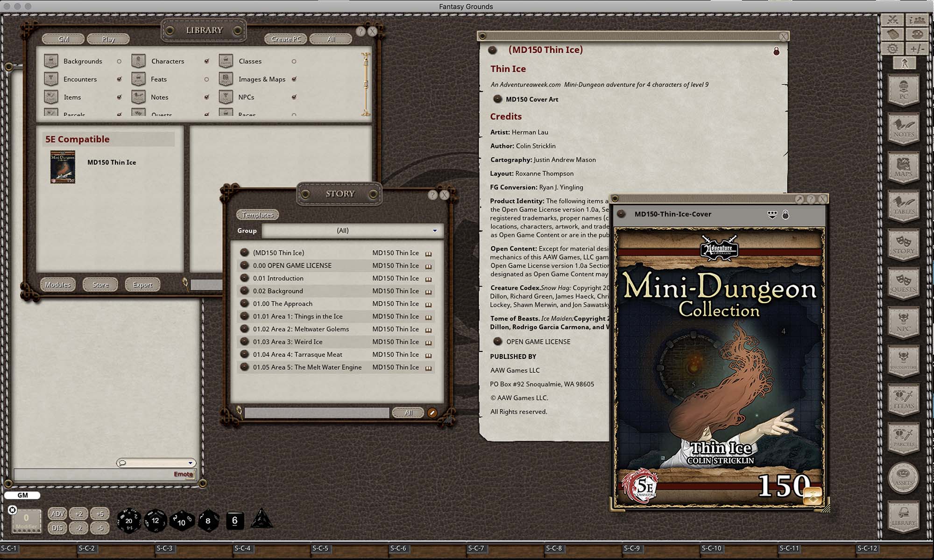Open story entry 01.03 Area 3: Weird Ice
Image resolution: width=934 pixels, height=560 pixels.
tap(336, 342)
